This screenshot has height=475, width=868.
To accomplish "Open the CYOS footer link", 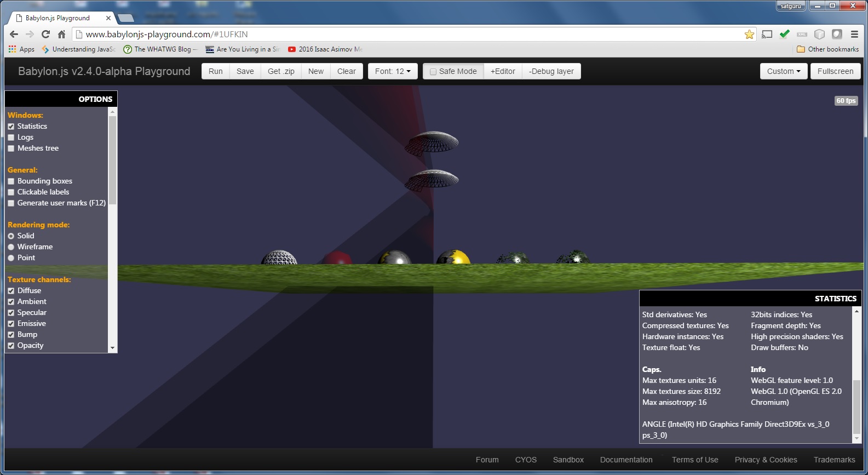I will 526,460.
